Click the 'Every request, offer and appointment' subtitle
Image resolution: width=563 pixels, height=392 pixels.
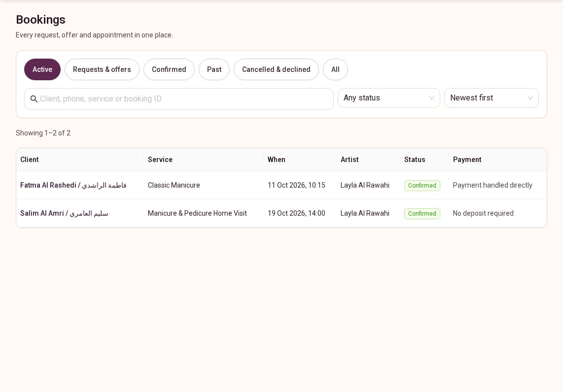click(x=95, y=35)
